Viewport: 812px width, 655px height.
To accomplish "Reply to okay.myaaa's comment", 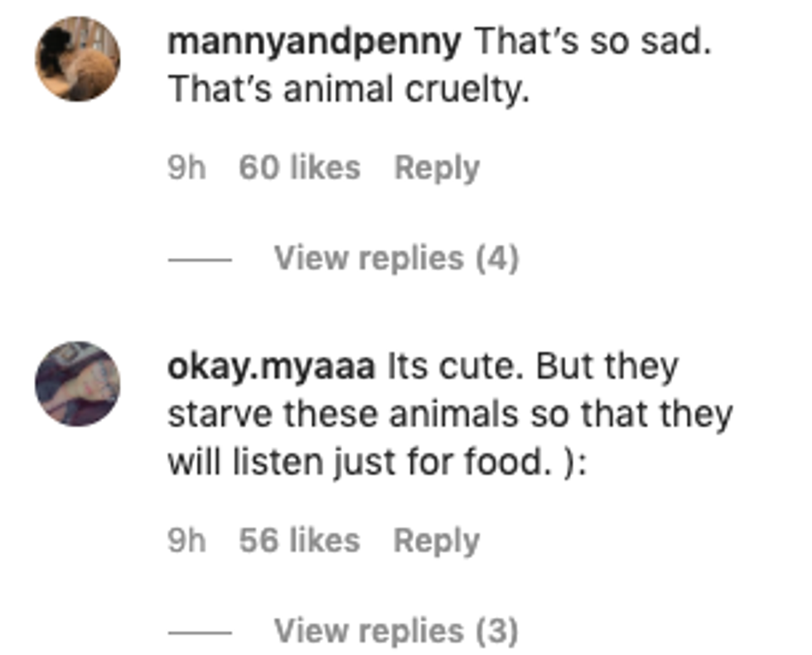I will (x=437, y=541).
